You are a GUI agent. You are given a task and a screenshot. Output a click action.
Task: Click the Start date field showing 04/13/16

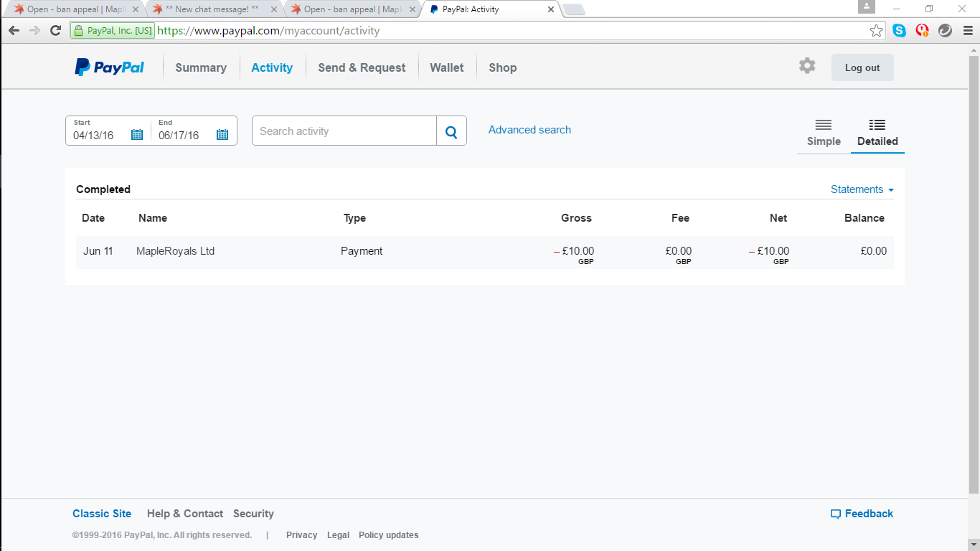(108, 131)
